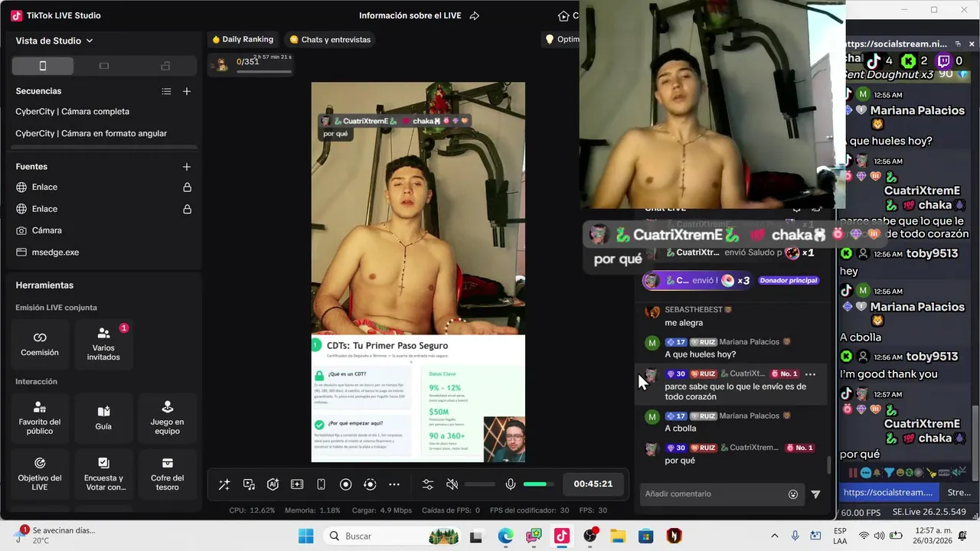Open Objetivo del LIVE tool
Screen dimensions: 980x551
(x=40, y=474)
